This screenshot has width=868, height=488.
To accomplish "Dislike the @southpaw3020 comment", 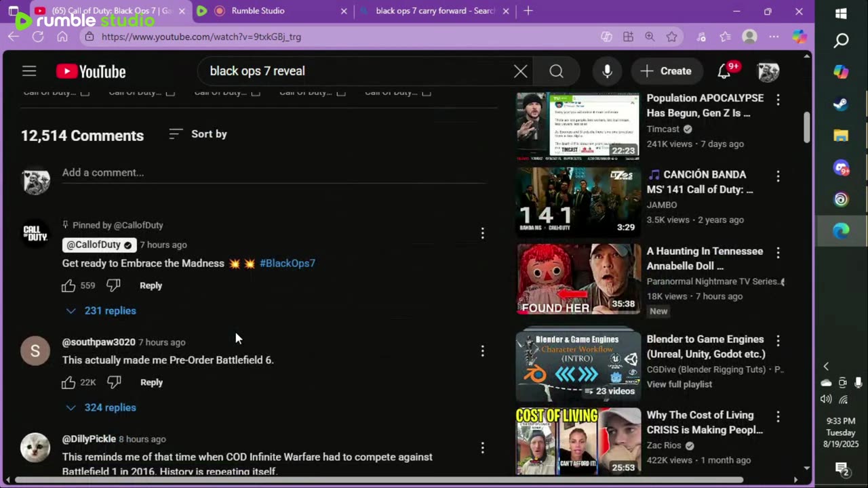I will pos(114,382).
